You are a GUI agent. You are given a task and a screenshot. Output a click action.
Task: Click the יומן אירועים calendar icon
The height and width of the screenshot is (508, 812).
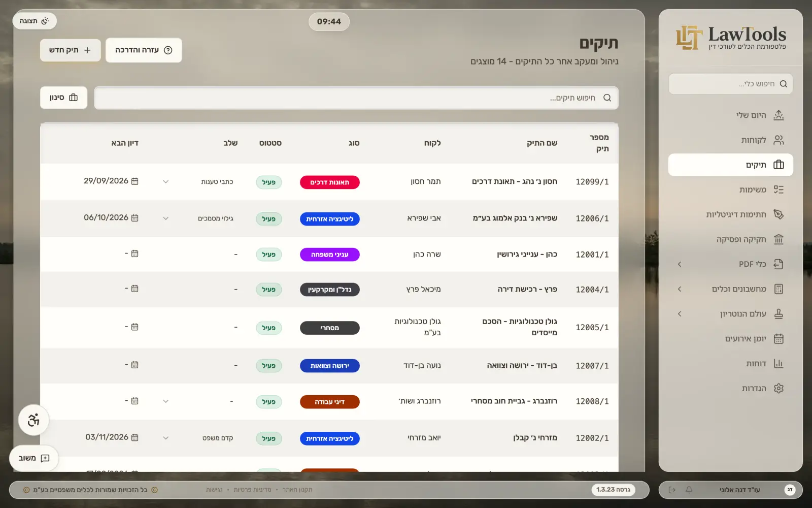[779, 339]
